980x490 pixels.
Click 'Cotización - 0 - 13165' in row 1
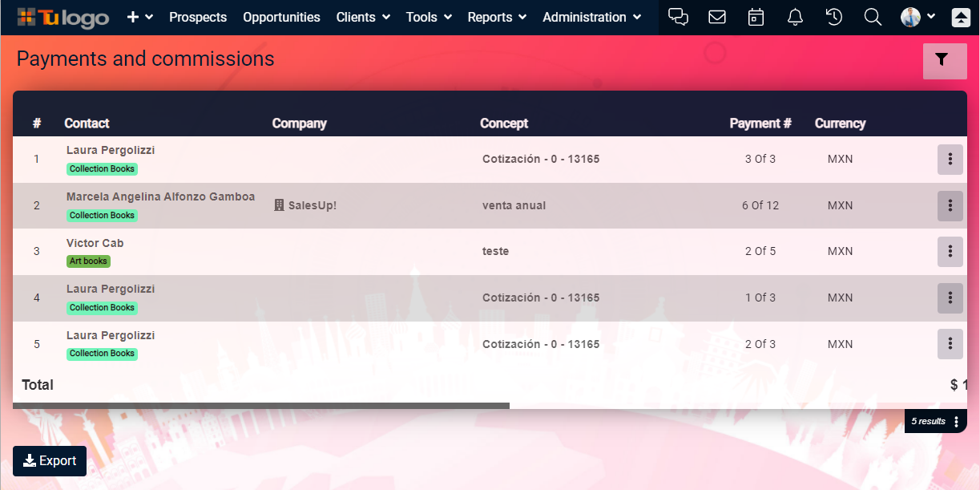(x=541, y=159)
